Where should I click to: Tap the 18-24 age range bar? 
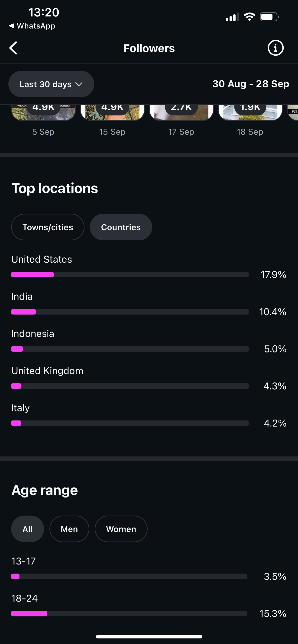tap(129, 613)
